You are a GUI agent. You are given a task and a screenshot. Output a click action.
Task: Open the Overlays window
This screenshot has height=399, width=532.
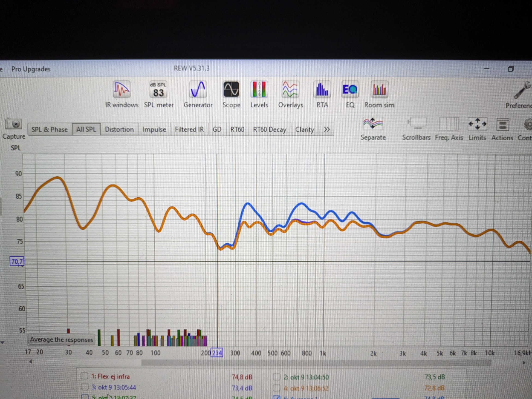(290, 90)
